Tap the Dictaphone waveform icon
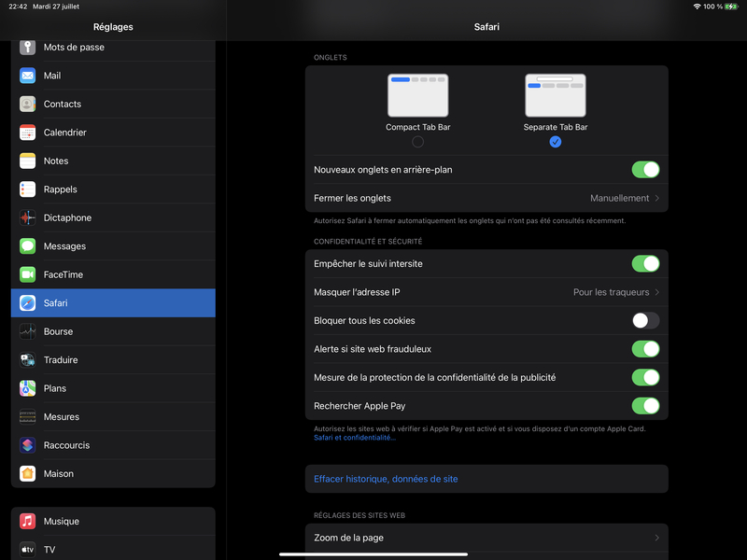The image size is (747, 560). coord(28,217)
